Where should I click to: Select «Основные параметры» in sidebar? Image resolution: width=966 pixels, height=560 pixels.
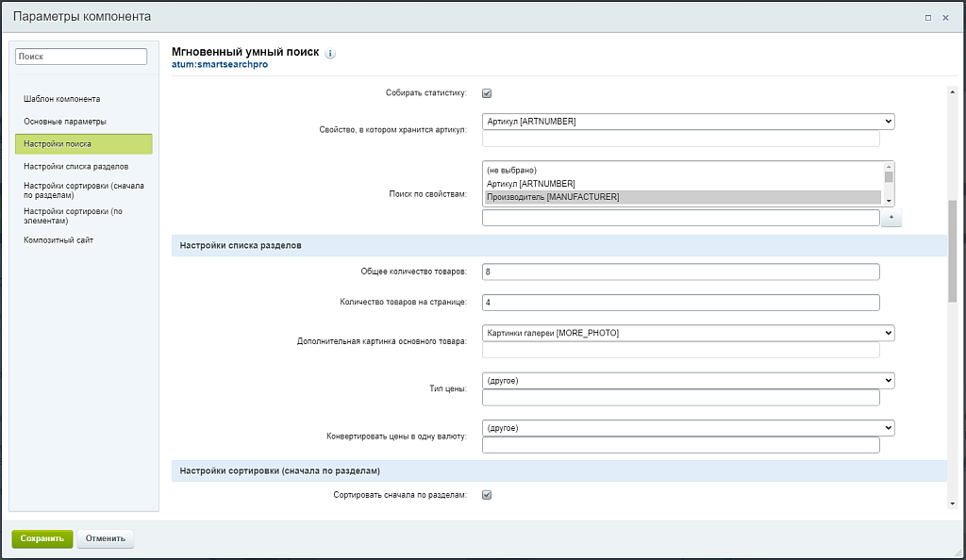point(65,122)
